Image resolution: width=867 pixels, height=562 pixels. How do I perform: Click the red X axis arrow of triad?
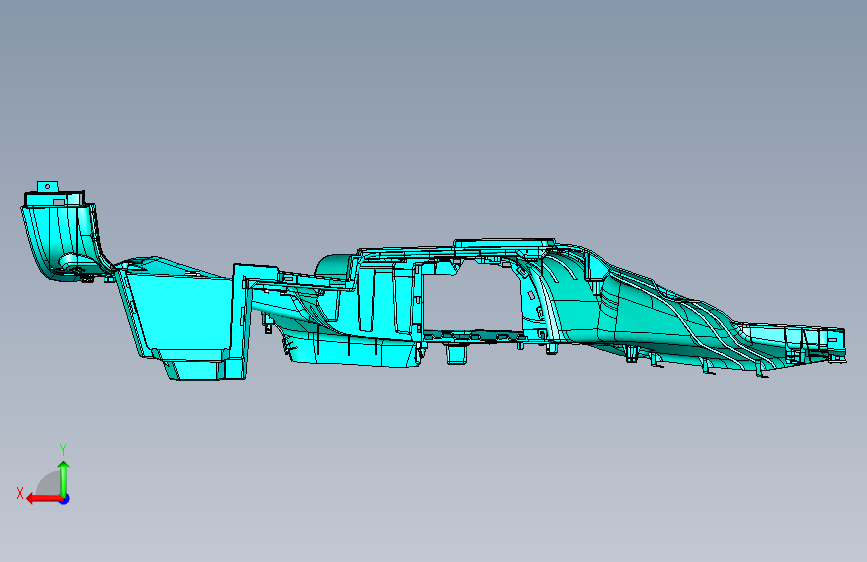pos(43,499)
